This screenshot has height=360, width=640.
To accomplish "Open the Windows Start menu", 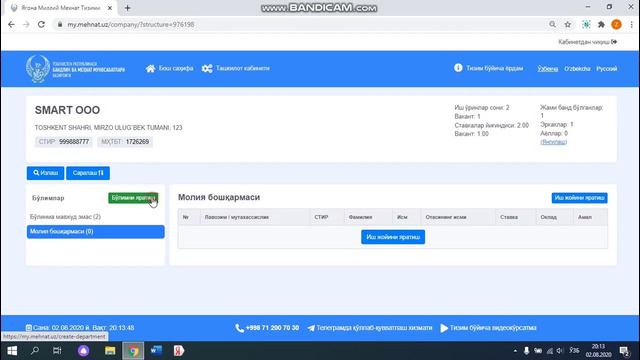I will point(12,351).
